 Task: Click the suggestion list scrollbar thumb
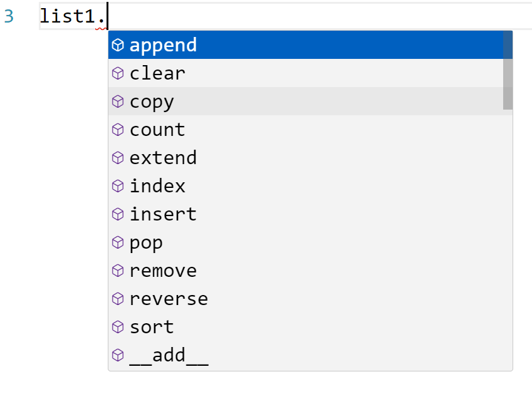[508, 70]
